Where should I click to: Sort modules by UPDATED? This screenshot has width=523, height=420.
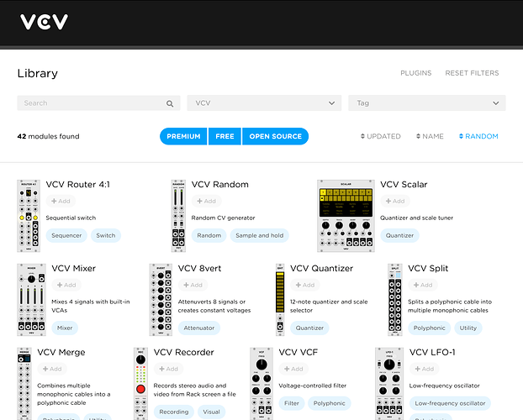coord(381,136)
